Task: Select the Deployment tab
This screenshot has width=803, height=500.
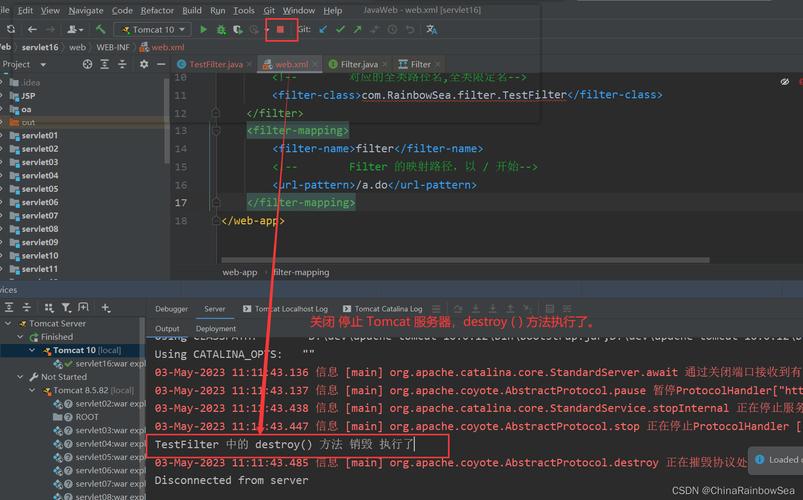Action: pyautogui.click(x=216, y=328)
